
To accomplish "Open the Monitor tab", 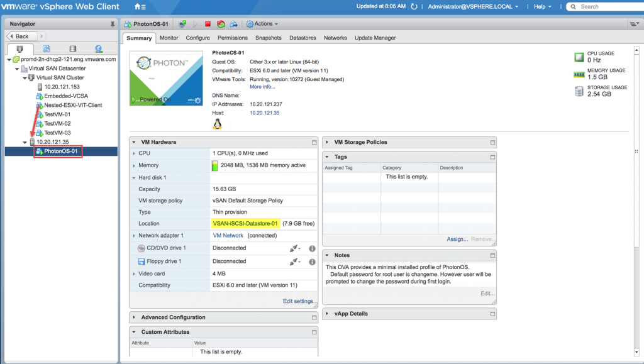I will (169, 38).
